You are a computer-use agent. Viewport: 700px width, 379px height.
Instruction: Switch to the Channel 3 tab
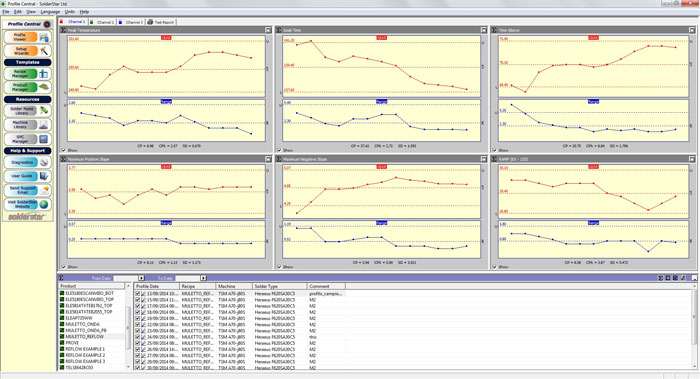pos(131,22)
